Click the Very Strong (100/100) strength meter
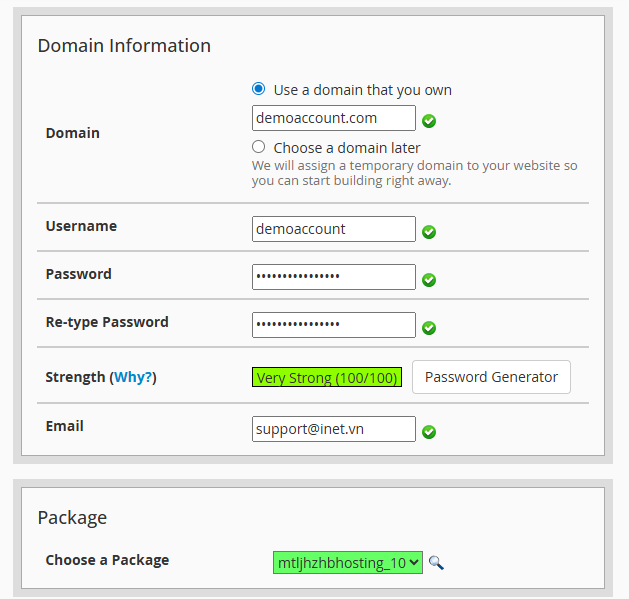Screen dimensions: 629x599 click(x=327, y=378)
